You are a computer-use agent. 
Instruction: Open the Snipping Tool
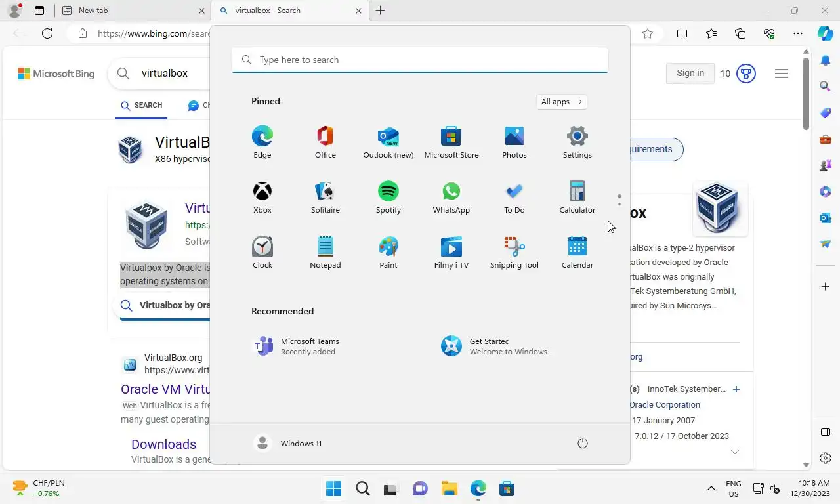coord(514,253)
